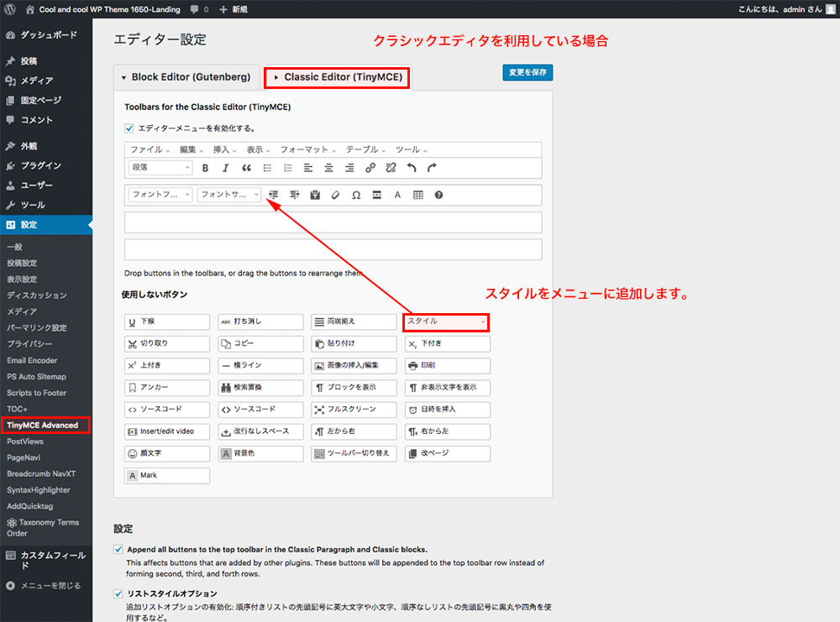Screen dimensions: 840x622
Task: Click the Undo arrow icon
Action: coord(412,168)
